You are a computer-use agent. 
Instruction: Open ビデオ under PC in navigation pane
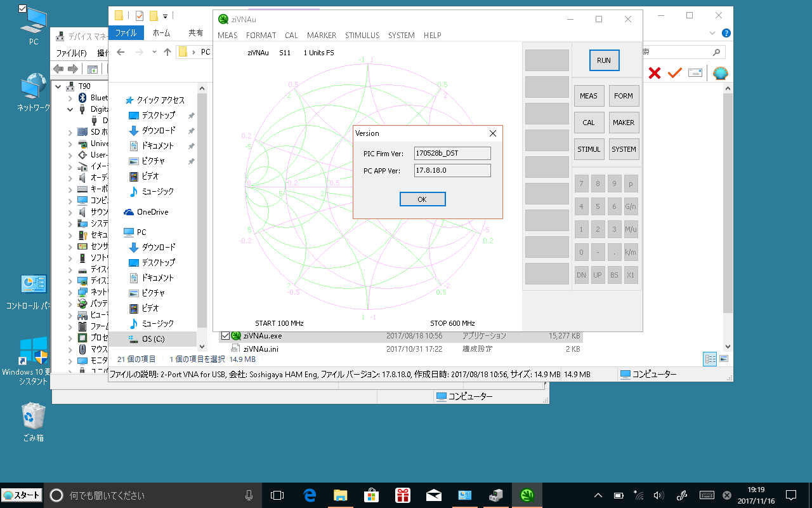144,308
